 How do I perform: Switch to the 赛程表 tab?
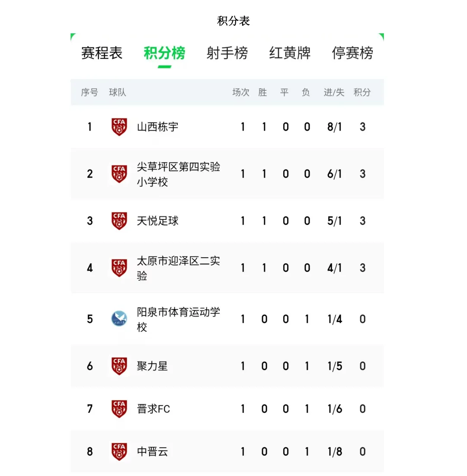point(102,53)
